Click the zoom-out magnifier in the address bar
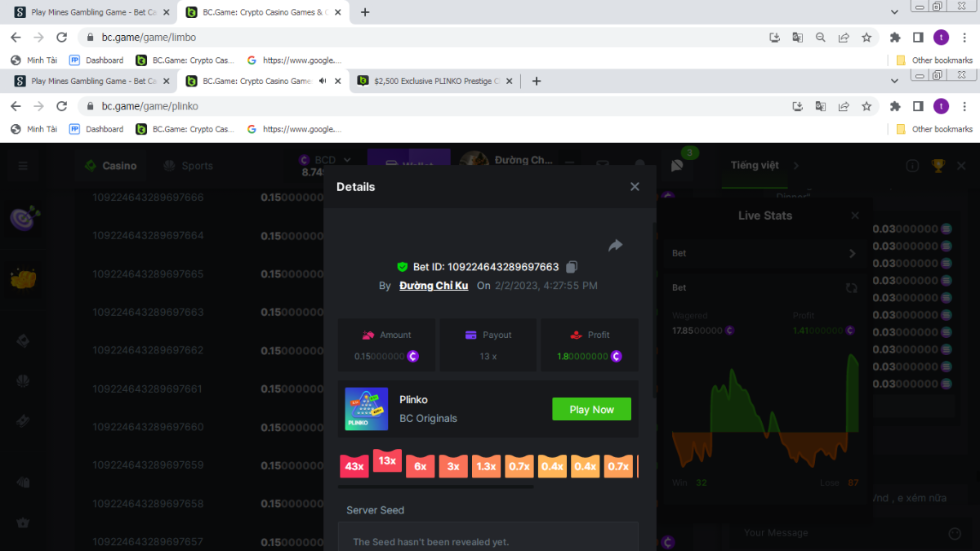 pos(821,38)
